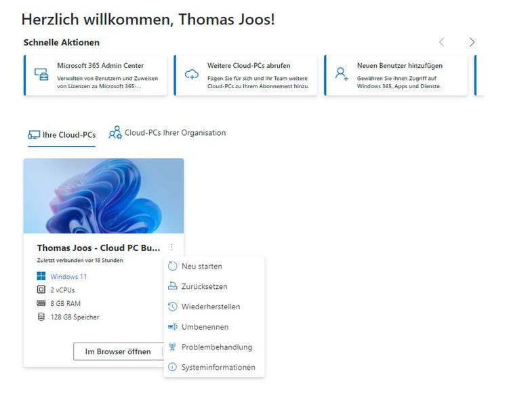Screen dimensions: 532x407
Task: Choose Wiederherstellen from the context menu
Action: 214,307
